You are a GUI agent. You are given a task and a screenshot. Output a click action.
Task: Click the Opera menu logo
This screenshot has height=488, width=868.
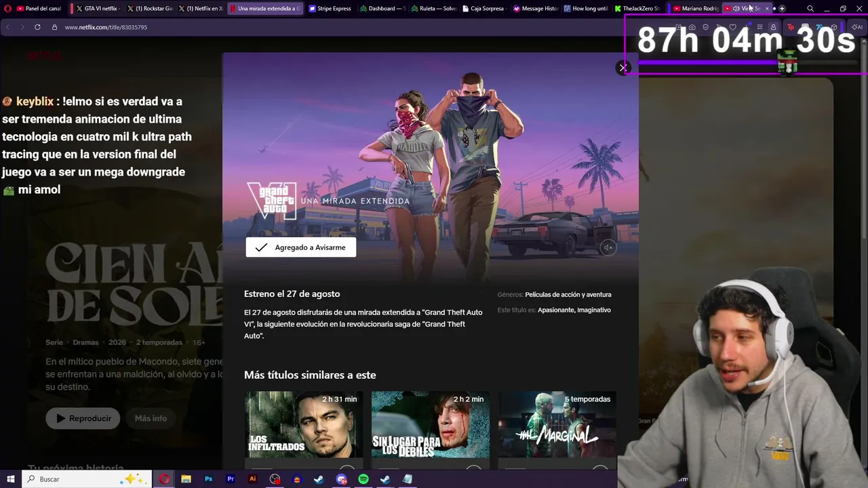(x=6, y=8)
